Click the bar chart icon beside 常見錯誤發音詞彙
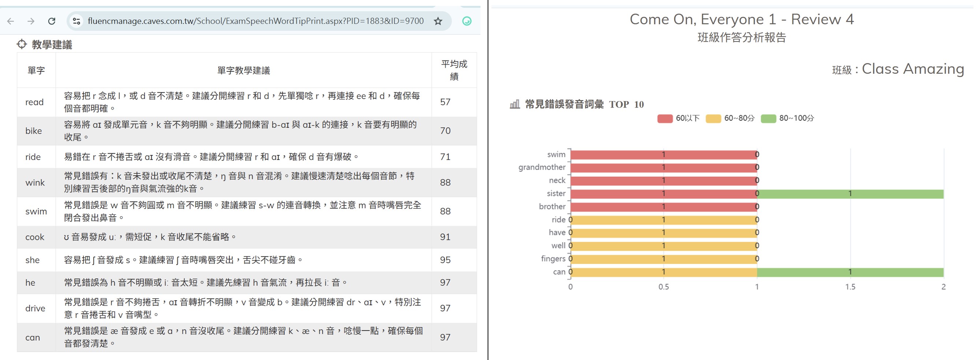 coord(514,104)
